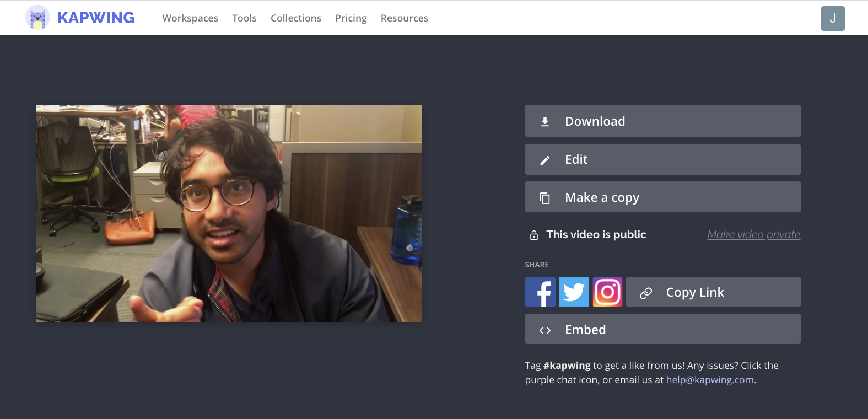868x419 pixels.
Task: Open the Embed option
Action: tap(663, 329)
